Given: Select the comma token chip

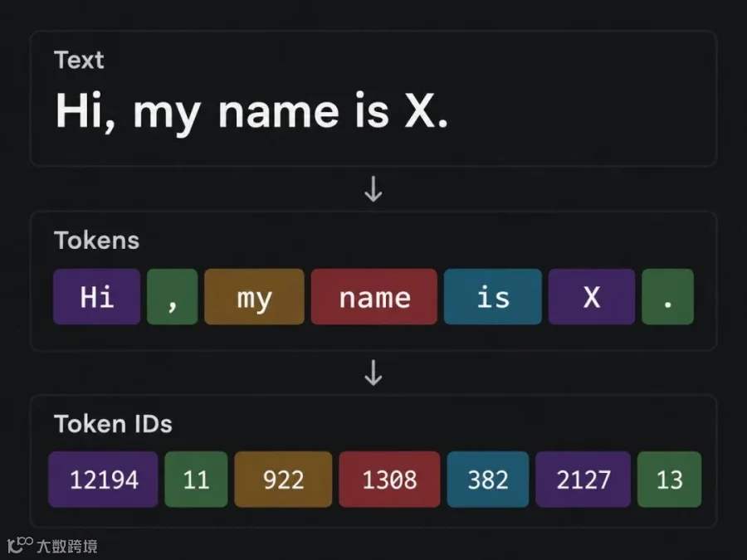Looking at the screenshot, I should [x=173, y=297].
